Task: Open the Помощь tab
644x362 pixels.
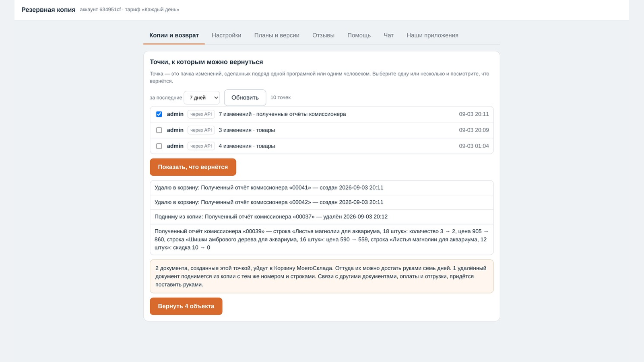Action: point(359,35)
